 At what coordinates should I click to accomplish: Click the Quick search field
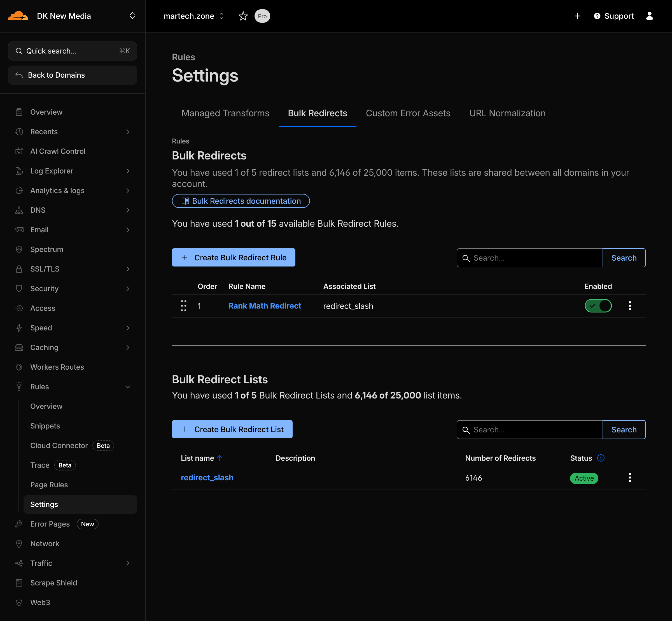click(72, 51)
